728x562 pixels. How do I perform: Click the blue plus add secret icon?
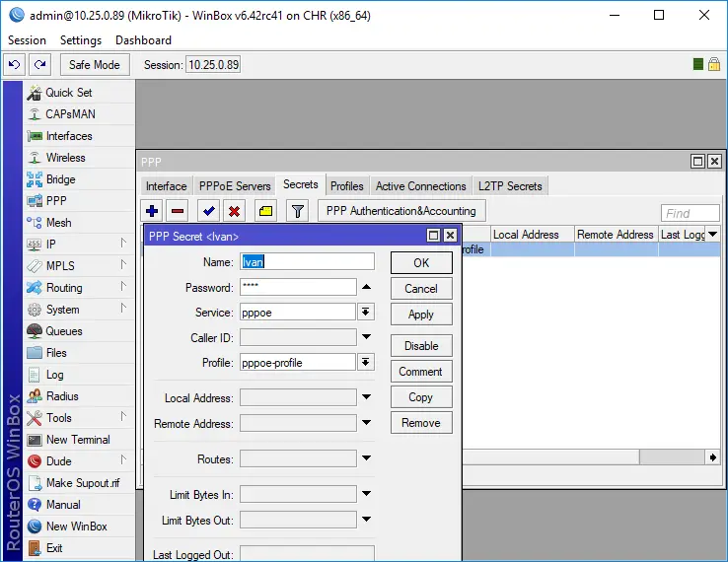click(151, 210)
